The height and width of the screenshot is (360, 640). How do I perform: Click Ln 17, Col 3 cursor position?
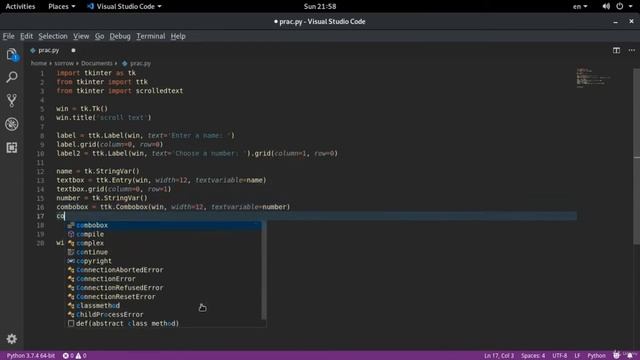[499, 356]
